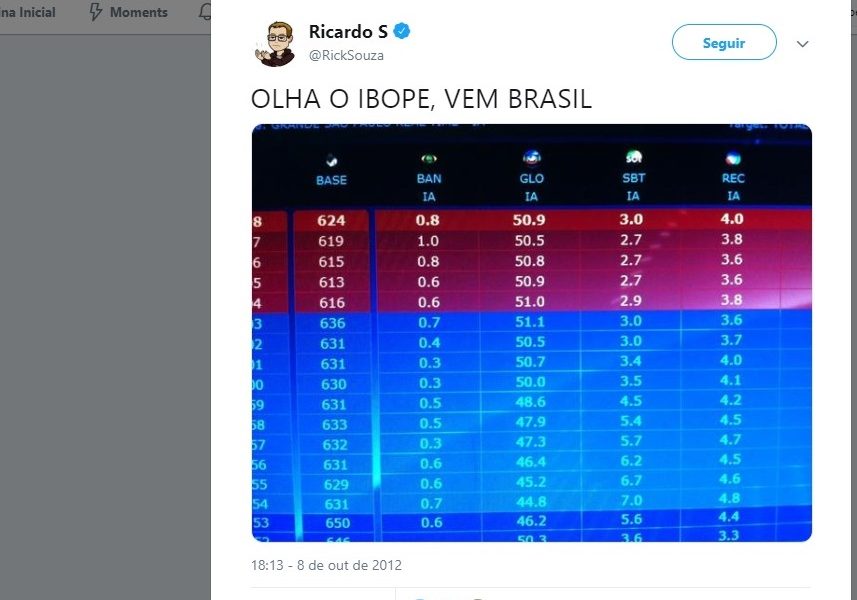Go to the Página Inicial tab
Image resolution: width=857 pixels, height=600 pixels.
tap(28, 13)
